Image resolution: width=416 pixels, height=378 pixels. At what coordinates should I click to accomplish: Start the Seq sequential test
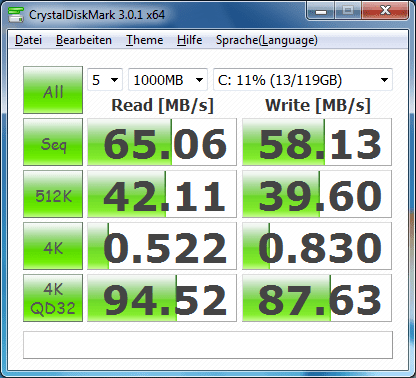[x=53, y=142]
